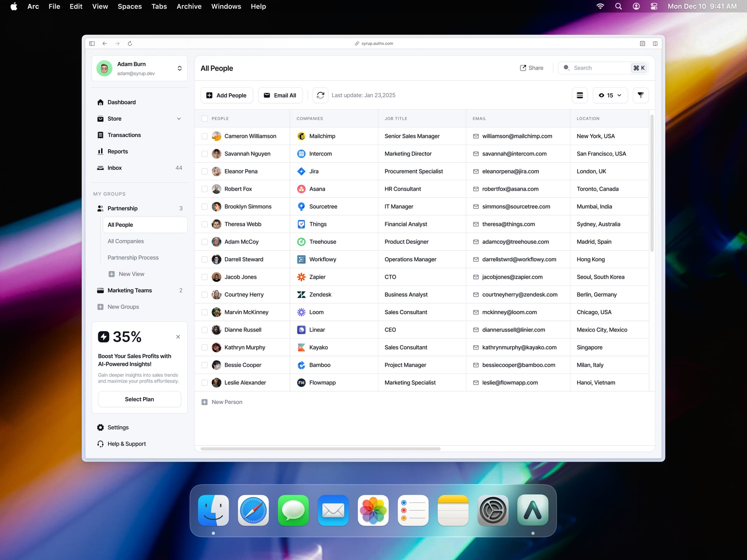The height and width of the screenshot is (560, 747).
Task: Open the filter funnel icon
Action: (640, 95)
